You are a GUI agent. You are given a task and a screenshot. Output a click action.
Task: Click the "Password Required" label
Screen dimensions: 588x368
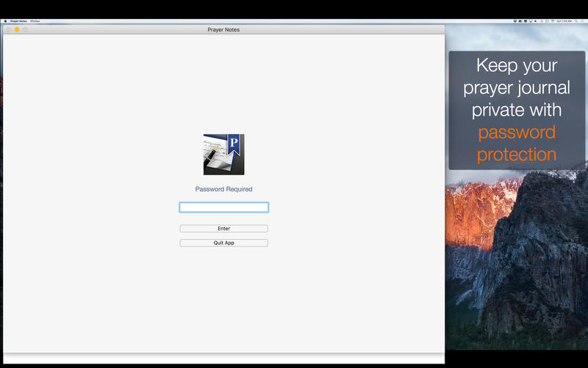click(x=223, y=189)
